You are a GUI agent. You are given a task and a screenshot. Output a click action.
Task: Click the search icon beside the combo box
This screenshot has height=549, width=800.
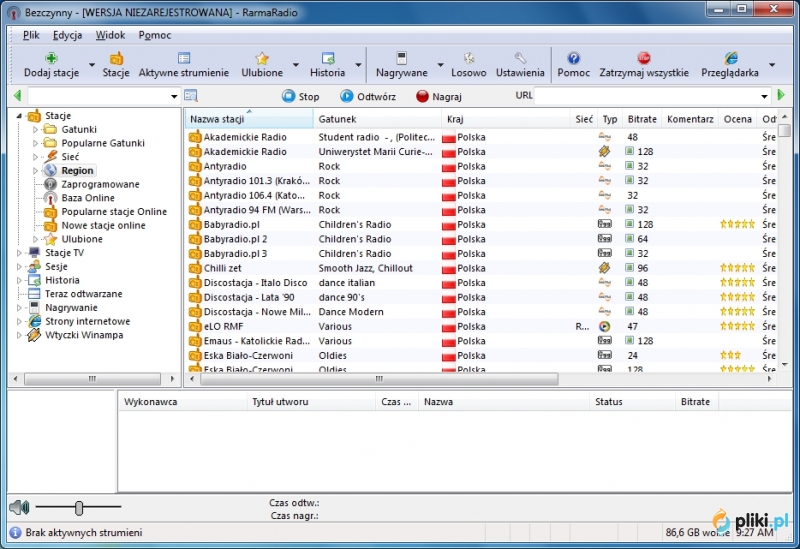pos(191,95)
